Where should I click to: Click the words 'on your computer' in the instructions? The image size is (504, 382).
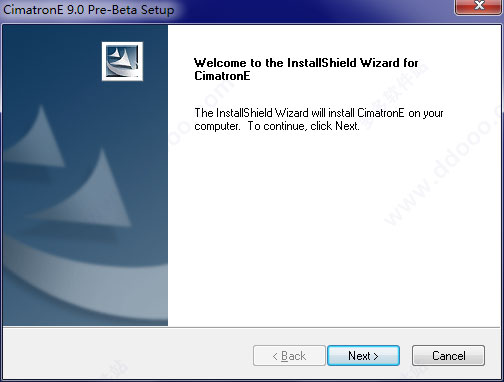(319, 120)
